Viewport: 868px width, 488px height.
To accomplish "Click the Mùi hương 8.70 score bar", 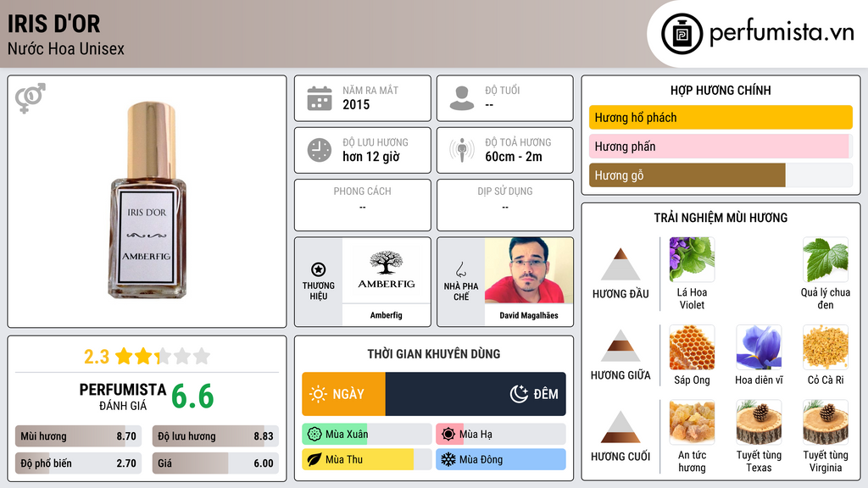I will (78, 436).
